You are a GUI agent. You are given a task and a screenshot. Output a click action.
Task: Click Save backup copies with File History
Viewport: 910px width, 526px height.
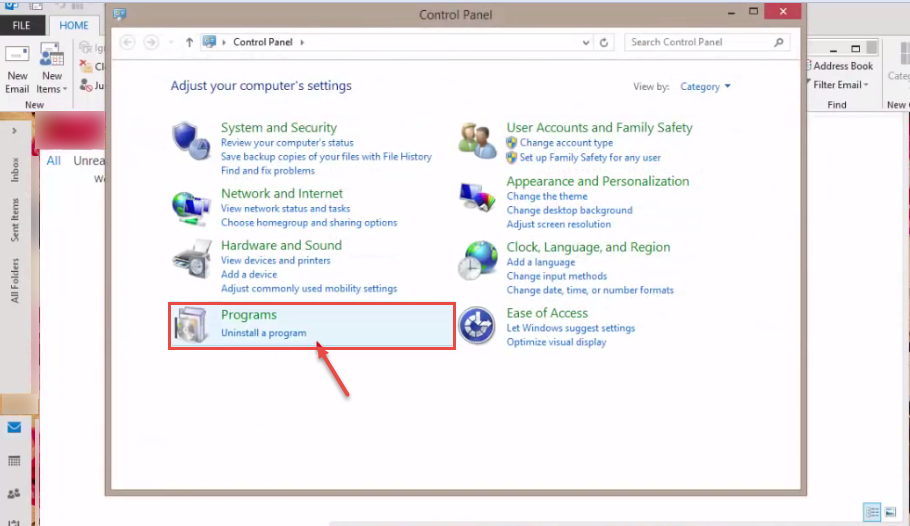326,157
